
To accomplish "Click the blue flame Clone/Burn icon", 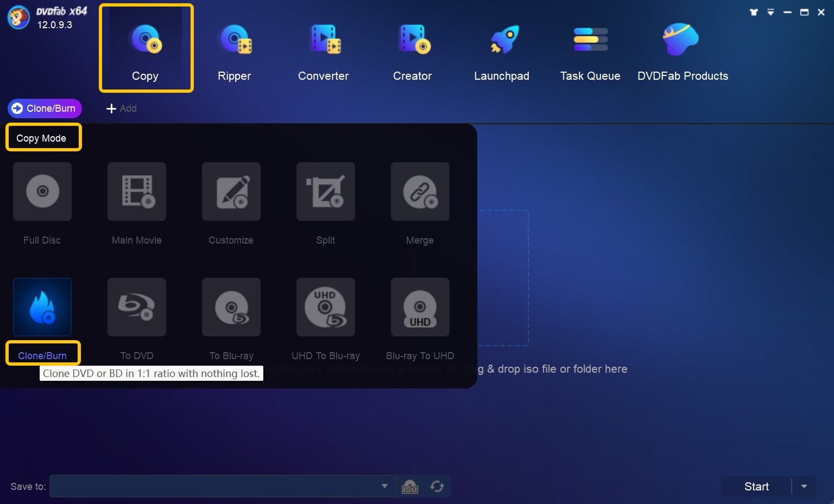I will [x=42, y=307].
